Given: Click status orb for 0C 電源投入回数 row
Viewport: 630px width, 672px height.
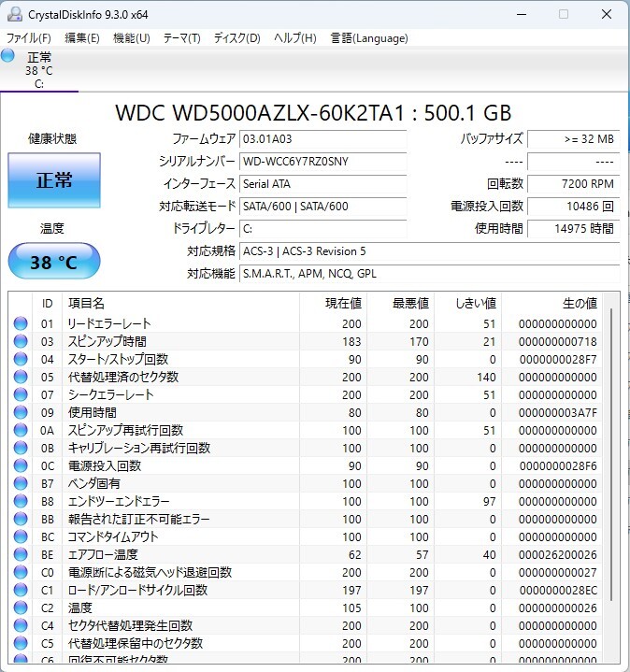Looking at the screenshot, I should pos(21,465).
